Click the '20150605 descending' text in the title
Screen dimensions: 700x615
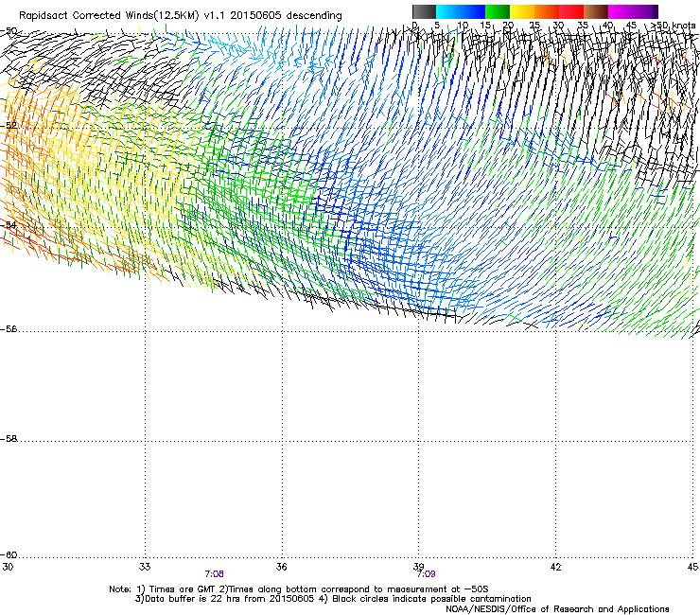pos(287,16)
